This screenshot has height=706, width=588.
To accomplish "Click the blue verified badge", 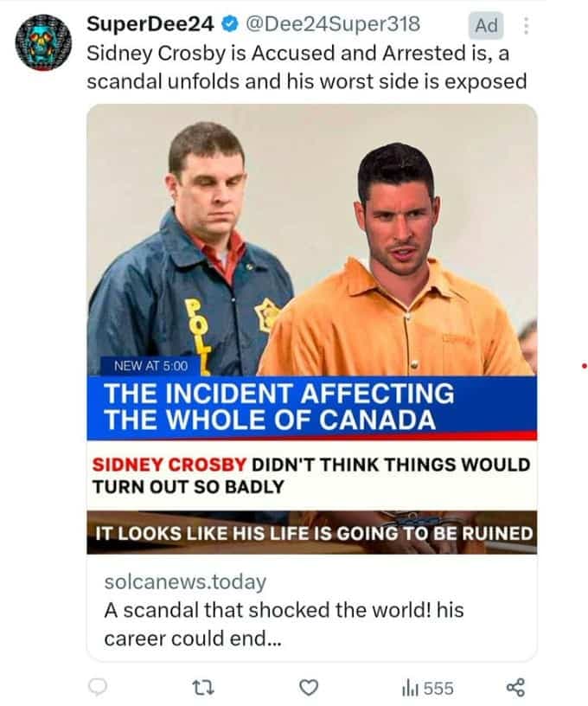I will tap(230, 25).
